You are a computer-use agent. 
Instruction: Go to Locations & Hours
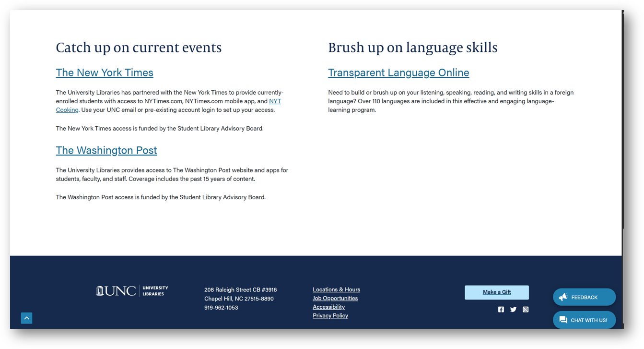[336, 289]
